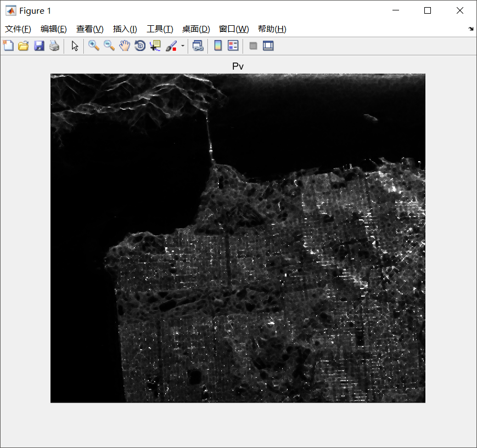Viewport: 477px width, 448px height.
Task: Open the 插入(I) menu
Action: (x=125, y=29)
